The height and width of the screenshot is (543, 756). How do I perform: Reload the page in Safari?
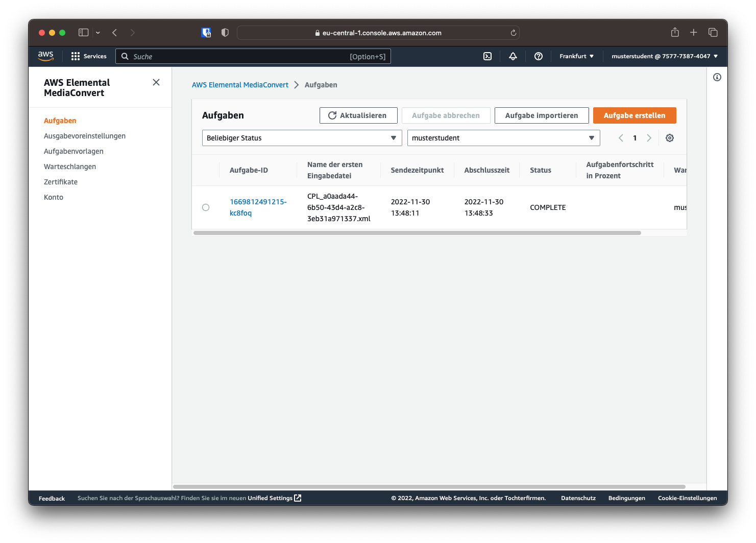(514, 33)
